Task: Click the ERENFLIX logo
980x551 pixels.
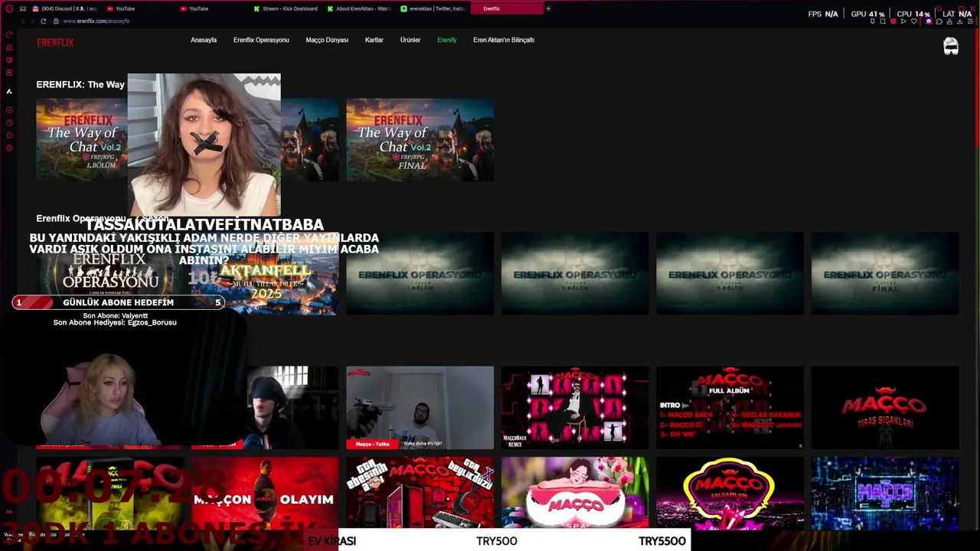Action: tap(55, 43)
